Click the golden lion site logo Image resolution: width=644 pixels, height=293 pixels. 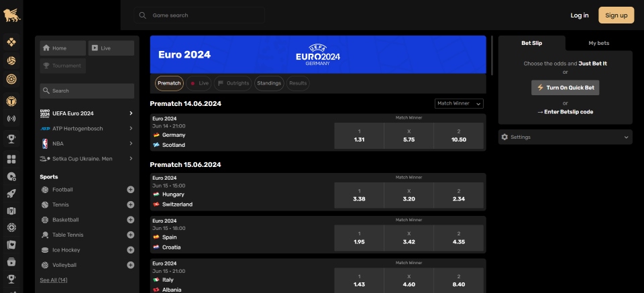[x=11, y=15]
